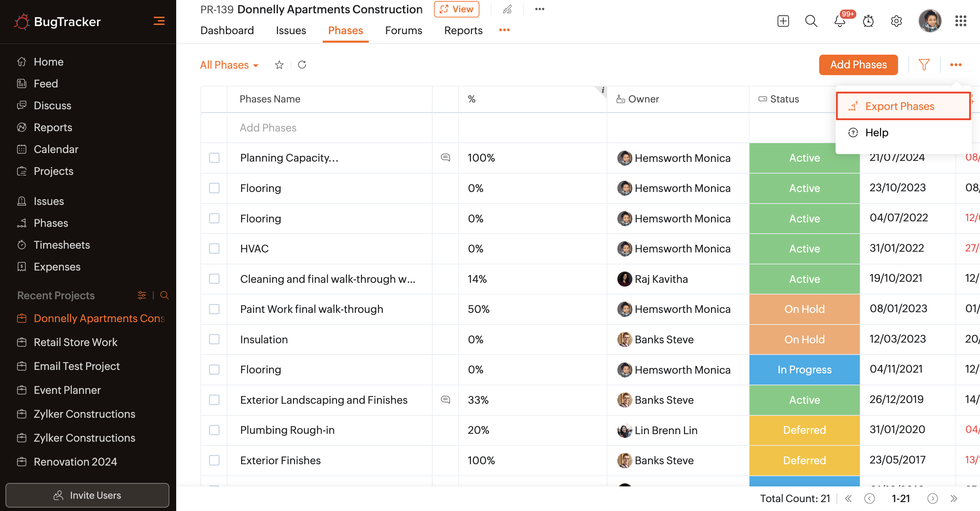Switch to the Forums tab

tap(403, 30)
